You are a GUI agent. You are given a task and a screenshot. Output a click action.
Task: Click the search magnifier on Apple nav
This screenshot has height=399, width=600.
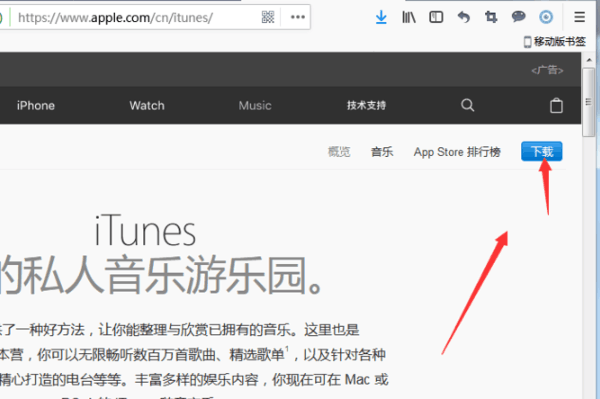pyautogui.click(x=467, y=105)
